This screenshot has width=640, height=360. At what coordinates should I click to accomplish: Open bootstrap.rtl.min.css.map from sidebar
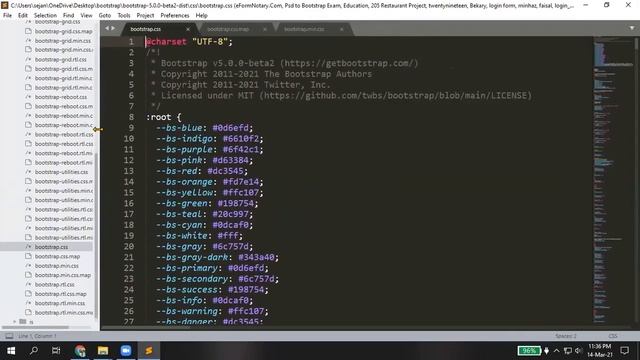tap(64, 313)
